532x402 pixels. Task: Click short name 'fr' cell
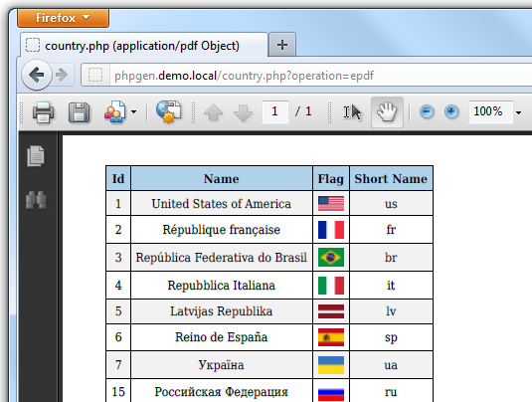coord(391,230)
